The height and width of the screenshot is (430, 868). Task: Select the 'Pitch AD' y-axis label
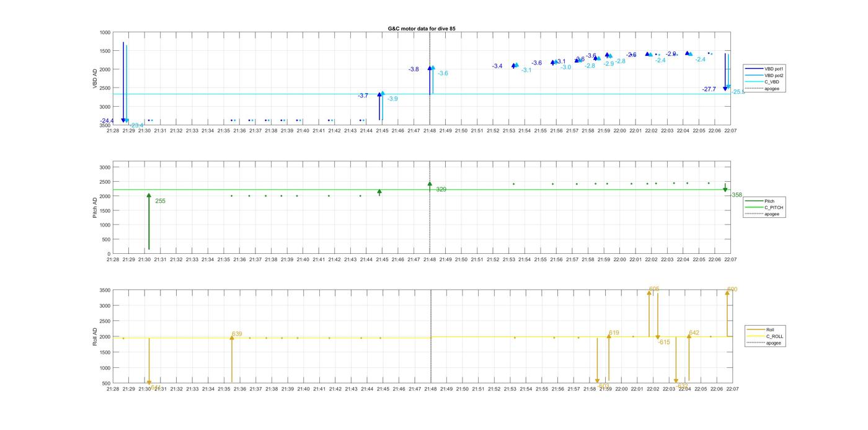click(95, 207)
